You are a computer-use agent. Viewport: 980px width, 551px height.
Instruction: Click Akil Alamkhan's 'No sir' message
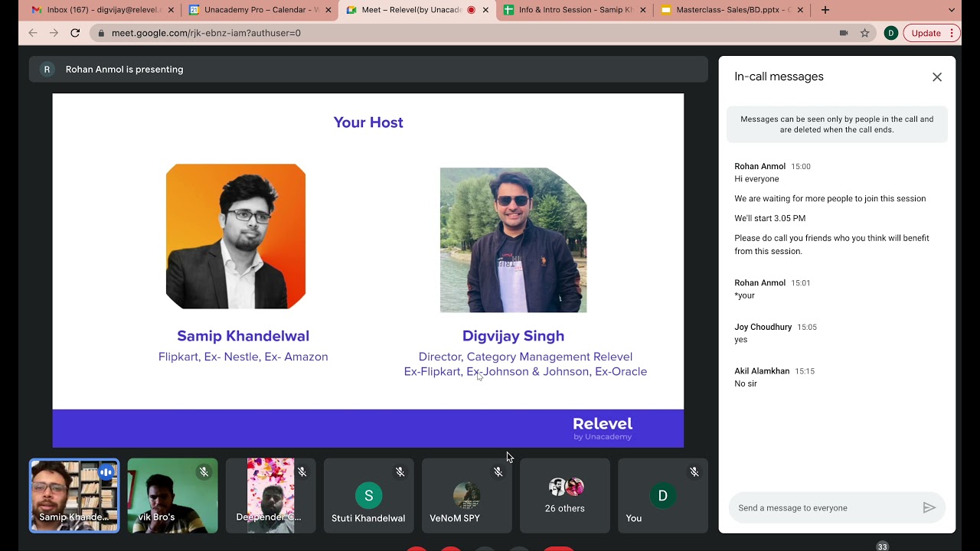click(x=745, y=383)
